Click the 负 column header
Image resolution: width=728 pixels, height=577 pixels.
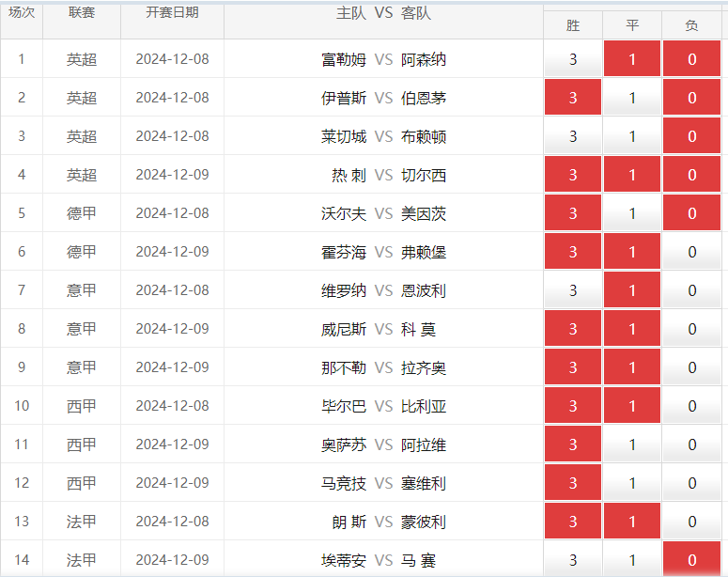[x=691, y=25]
